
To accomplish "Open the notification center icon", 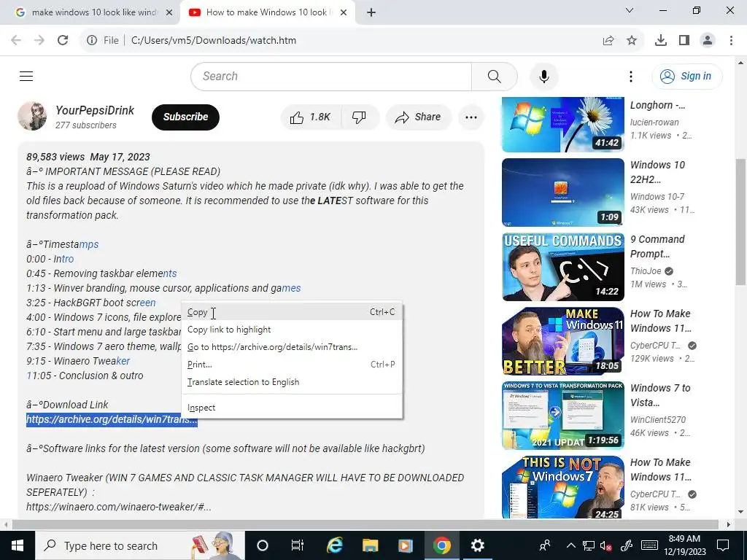I will pos(723,545).
